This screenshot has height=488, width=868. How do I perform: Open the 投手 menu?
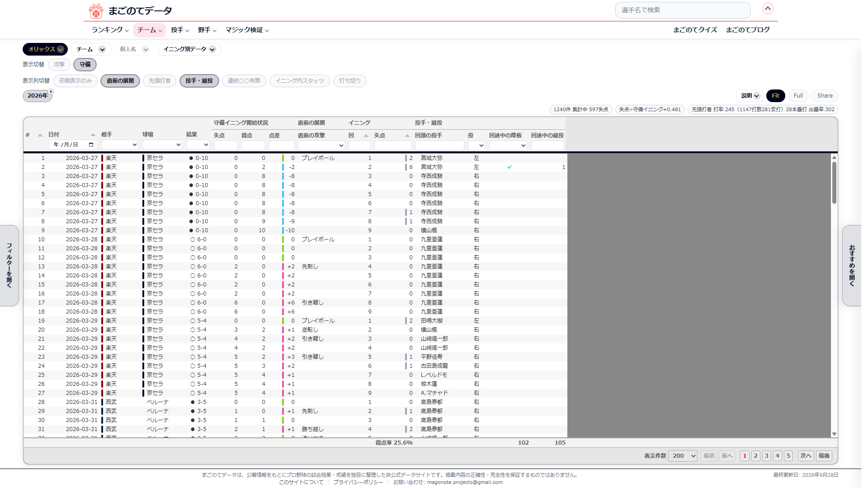pyautogui.click(x=180, y=30)
